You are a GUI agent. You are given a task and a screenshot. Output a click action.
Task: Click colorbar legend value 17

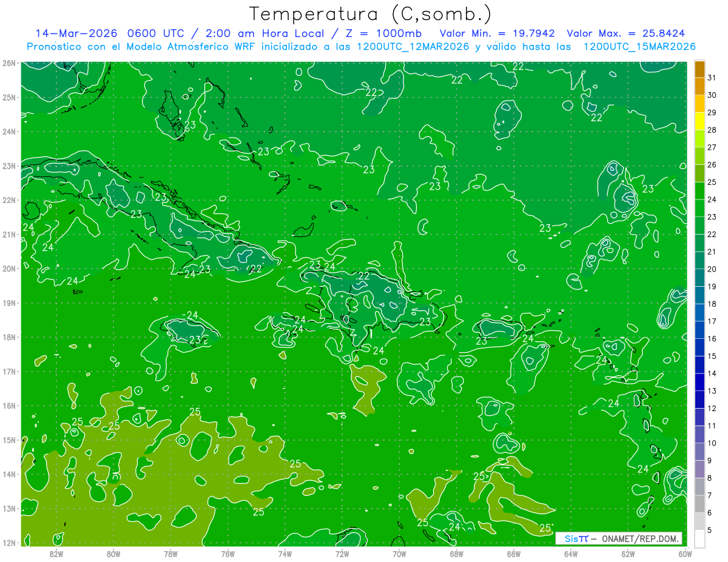[x=712, y=321]
